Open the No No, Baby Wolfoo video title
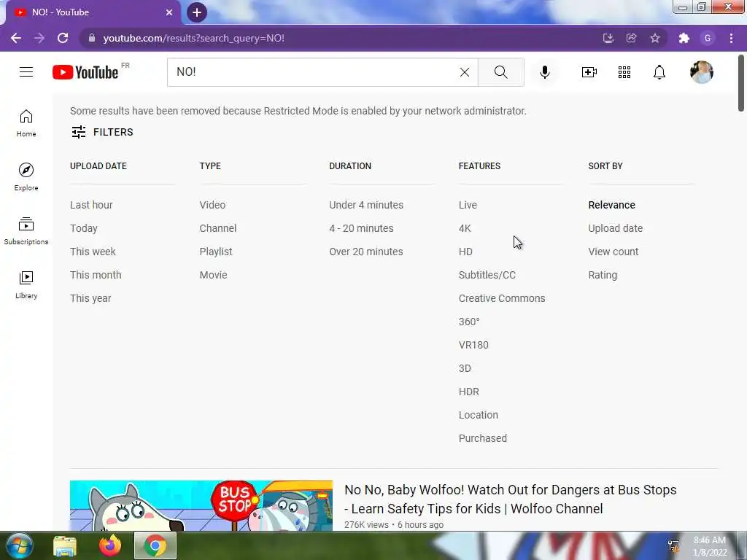Image resolution: width=747 pixels, height=560 pixels. pyautogui.click(x=510, y=499)
